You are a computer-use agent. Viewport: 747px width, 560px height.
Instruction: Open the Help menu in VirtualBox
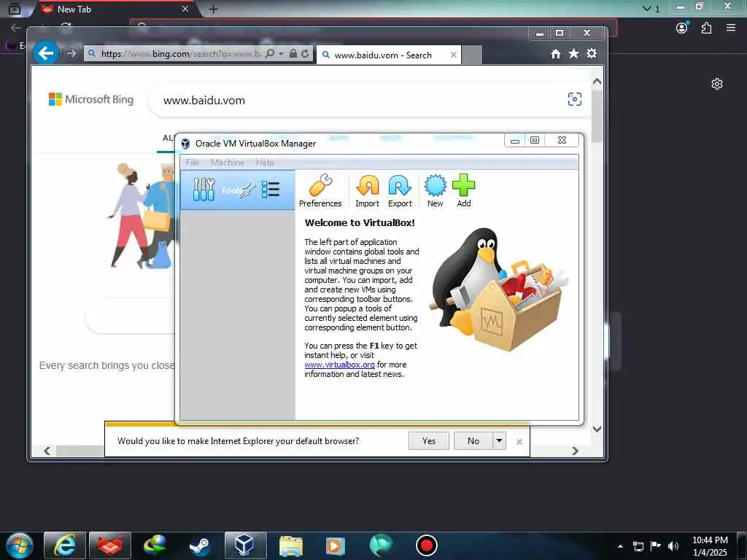[x=265, y=163]
